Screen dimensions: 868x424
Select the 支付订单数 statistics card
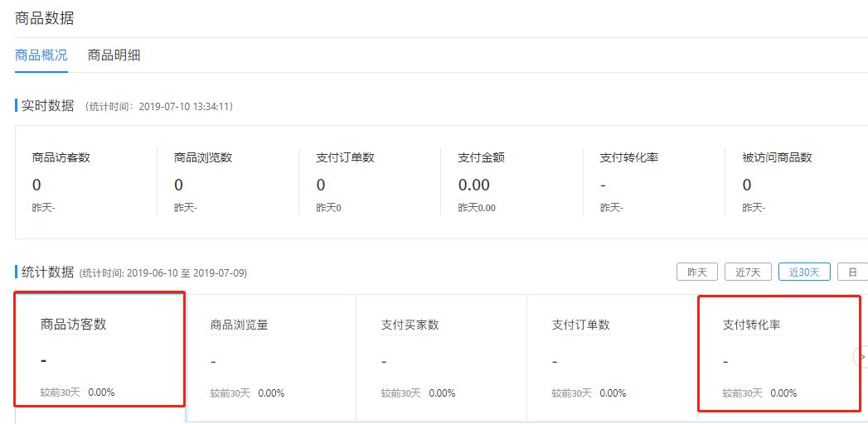coord(612,357)
